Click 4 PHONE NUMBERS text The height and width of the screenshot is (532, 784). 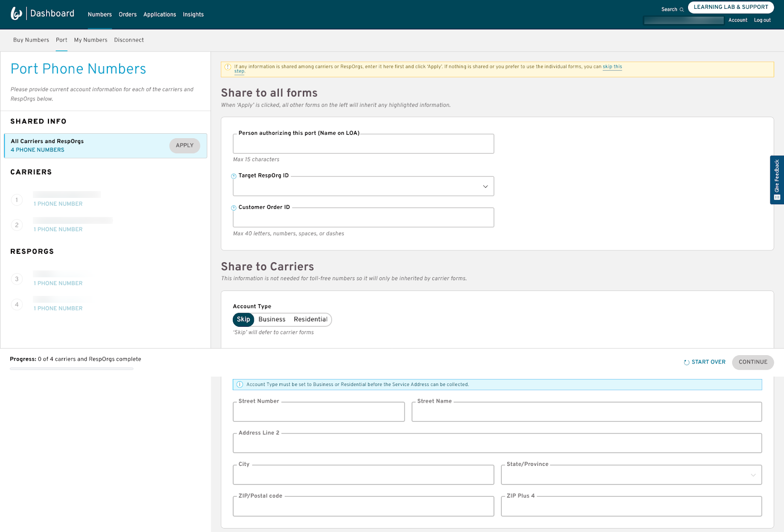click(x=38, y=150)
